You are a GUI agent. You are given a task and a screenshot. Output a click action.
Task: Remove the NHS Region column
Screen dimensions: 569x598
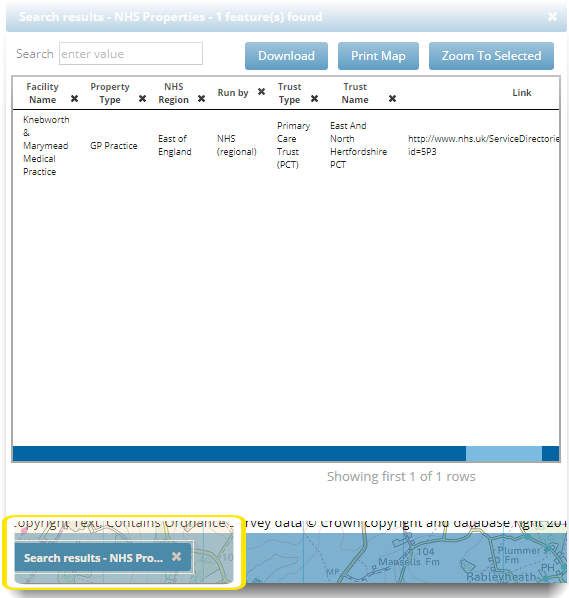201,99
